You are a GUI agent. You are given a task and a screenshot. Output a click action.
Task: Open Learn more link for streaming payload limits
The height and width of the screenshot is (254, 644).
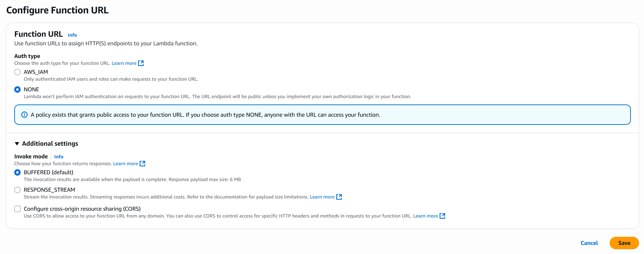[x=322, y=197]
